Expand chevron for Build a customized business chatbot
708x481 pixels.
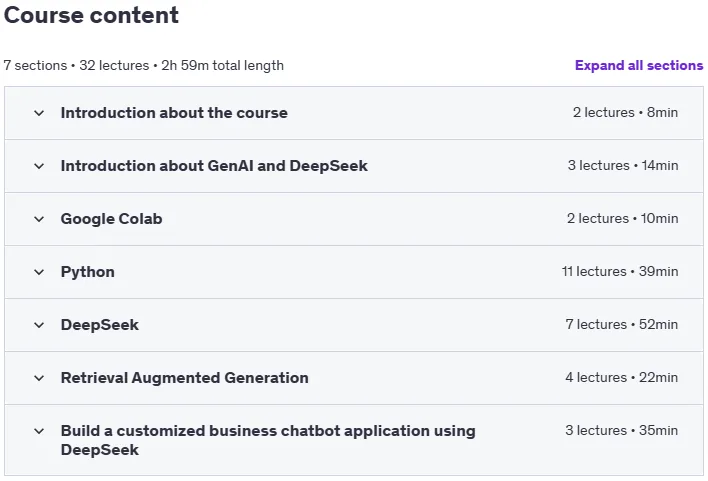[39, 431]
